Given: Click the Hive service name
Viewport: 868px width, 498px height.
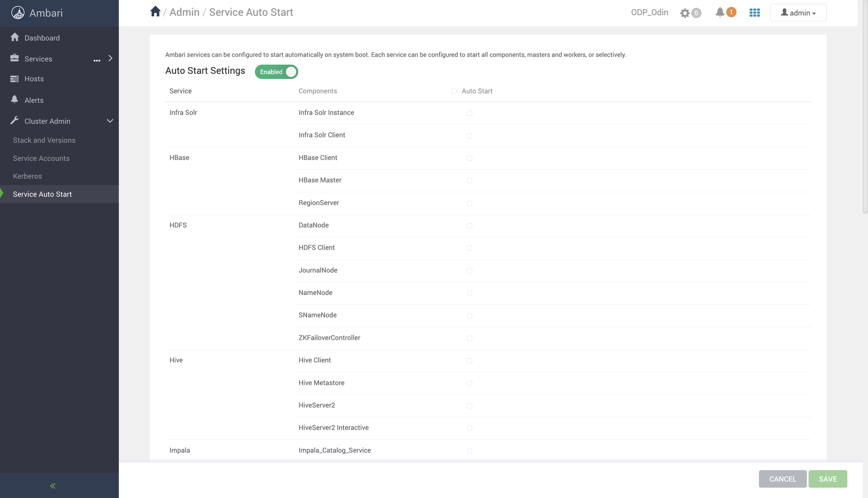Looking at the screenshot, I should point(176,360).
